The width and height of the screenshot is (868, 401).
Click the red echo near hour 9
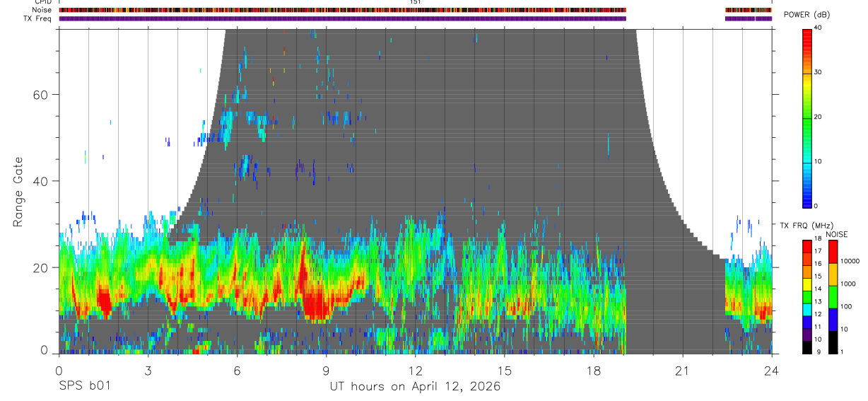click(x=318, y=304)
